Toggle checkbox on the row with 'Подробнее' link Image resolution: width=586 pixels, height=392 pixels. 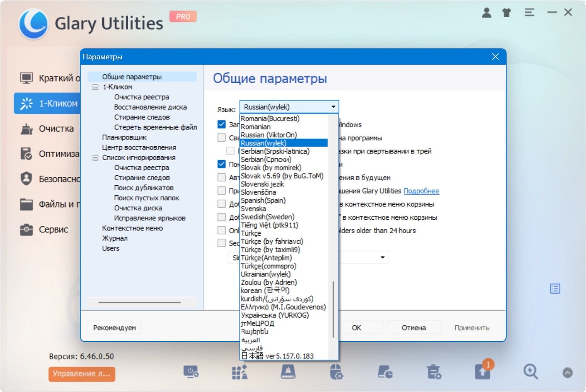tap(222, 191)
